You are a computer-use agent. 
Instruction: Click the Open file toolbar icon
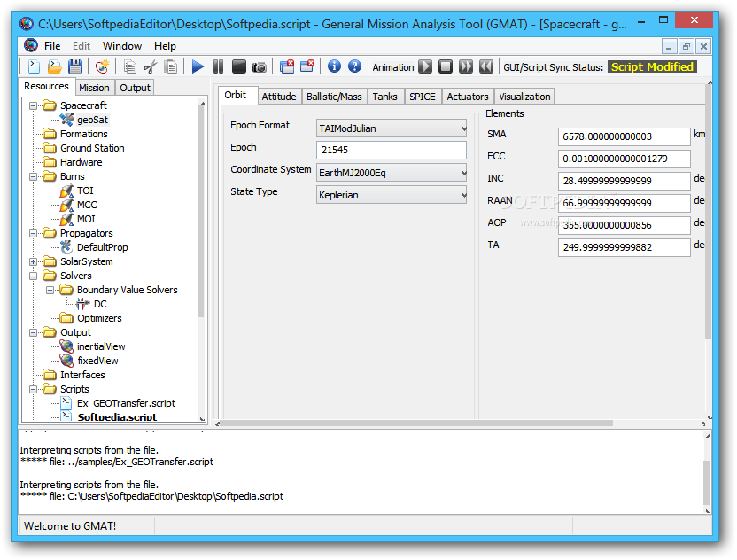click(x=55, y=66)
